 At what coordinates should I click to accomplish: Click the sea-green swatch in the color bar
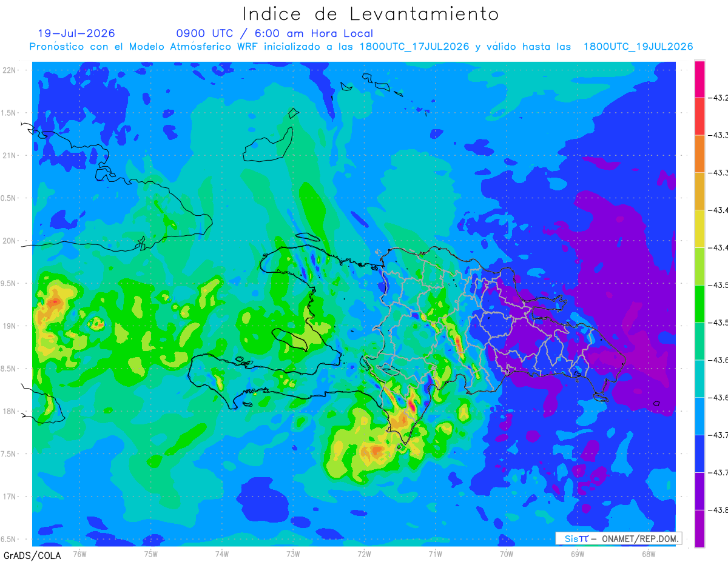pos(699,341)
